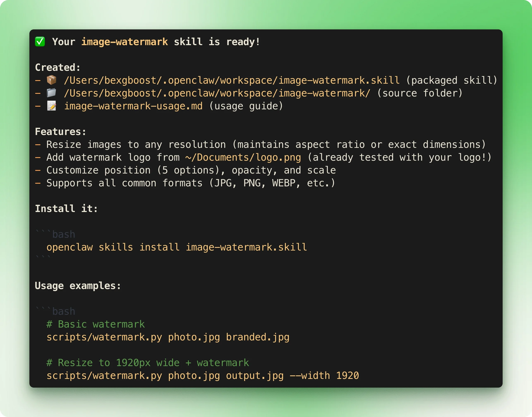
Task: Open the image-watermark/ source folder path
Action: coord(217,93)
